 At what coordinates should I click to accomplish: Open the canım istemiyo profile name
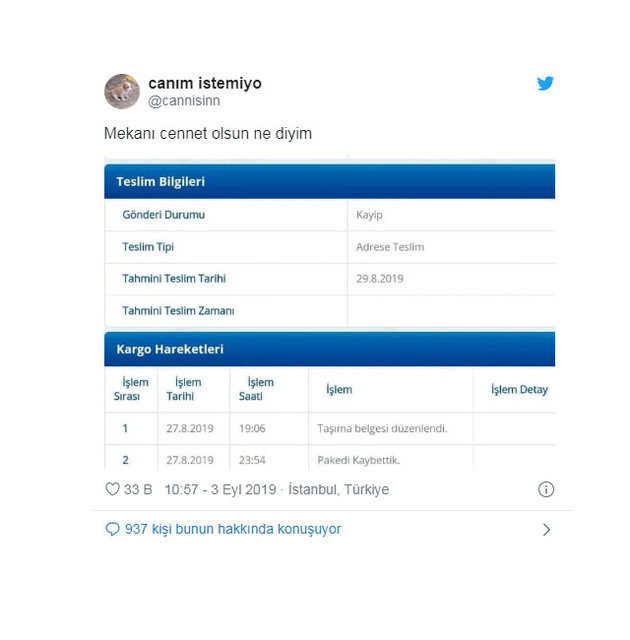tap(205, 83)
